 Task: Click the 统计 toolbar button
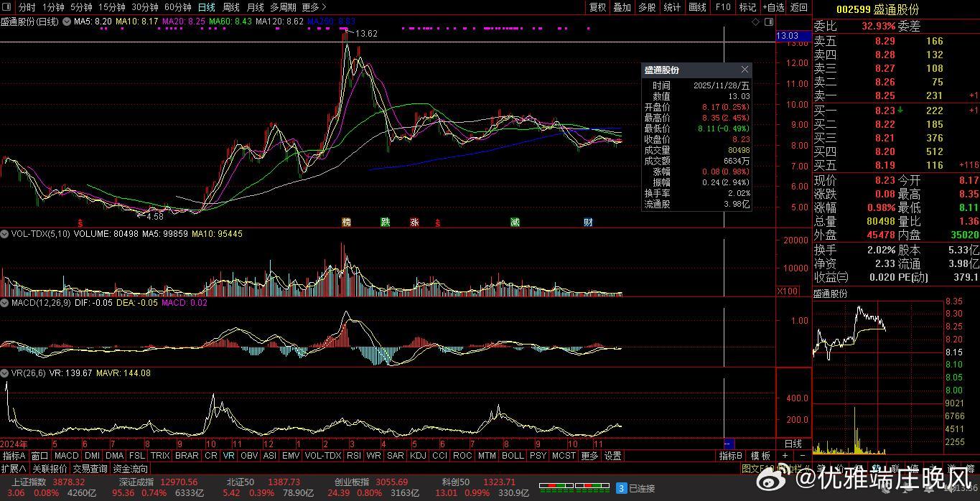[x=672, y=7]
